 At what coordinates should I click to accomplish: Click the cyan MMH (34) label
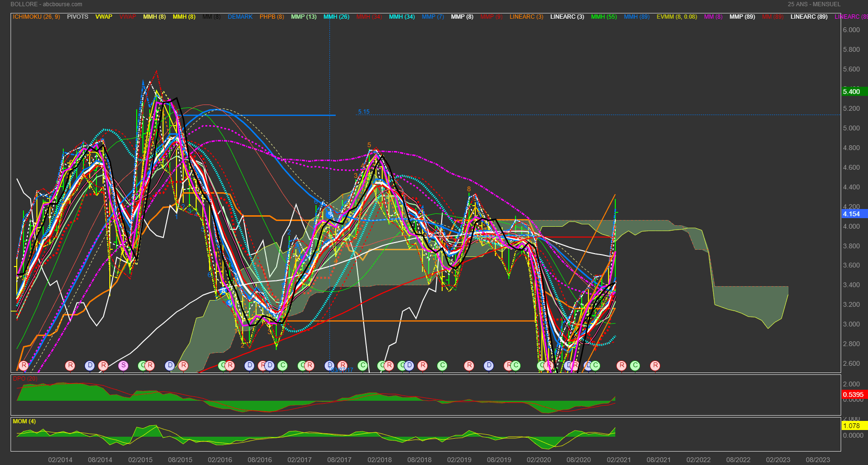[402, 17]
